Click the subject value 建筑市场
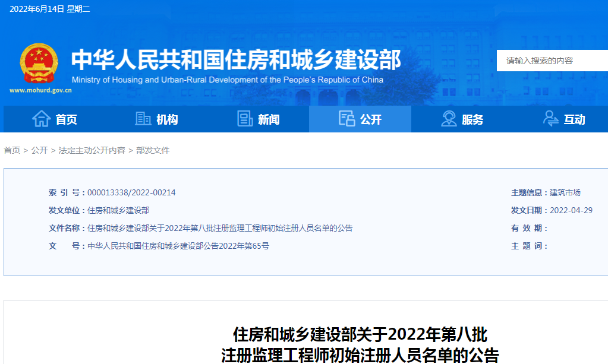Image resolution: width=608 pixels, height=364 pixels. click(x=565, y=192)
